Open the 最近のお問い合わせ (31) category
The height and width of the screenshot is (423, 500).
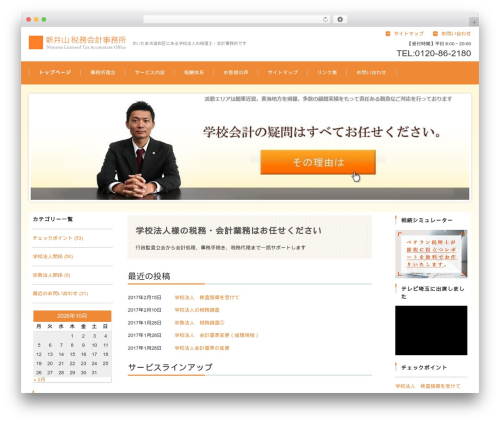pyautogui.click(x=60, y=293)
